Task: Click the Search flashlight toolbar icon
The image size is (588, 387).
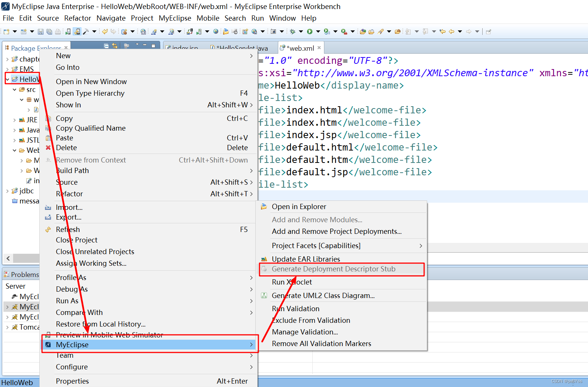Action: point(381,32)
